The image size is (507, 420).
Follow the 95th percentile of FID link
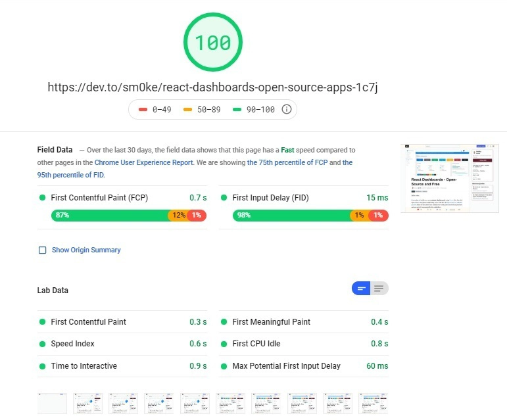point(71,175)
